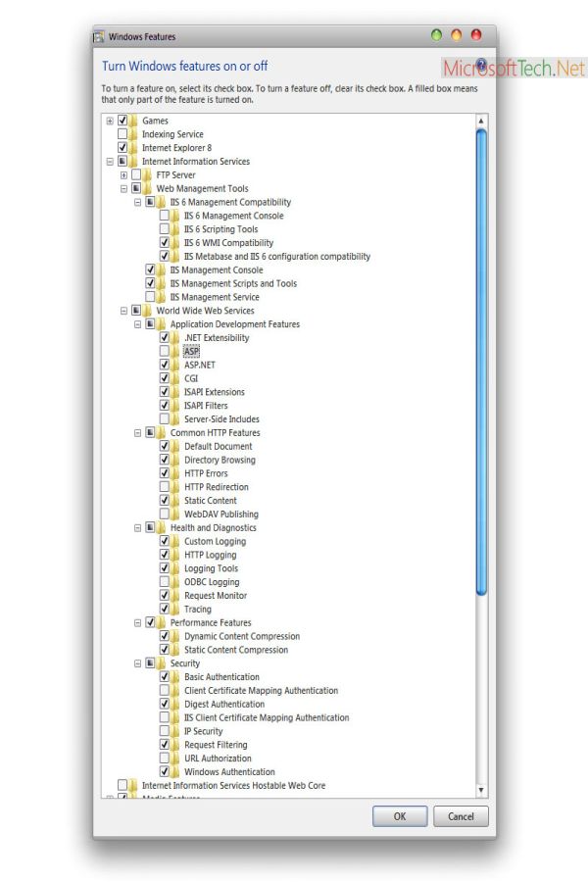Check IIS 6 Scripting Tools
Viewport: 588px width, 882px height.
pos(165,228)
